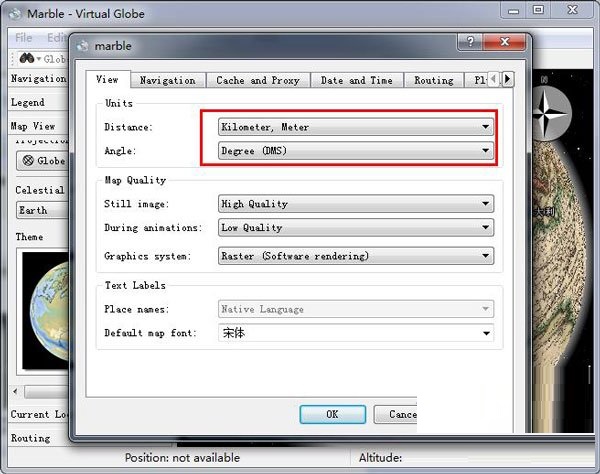Screen dimensions: 600x474
Task: Open the Edit menu
Action: click(57, 37)
